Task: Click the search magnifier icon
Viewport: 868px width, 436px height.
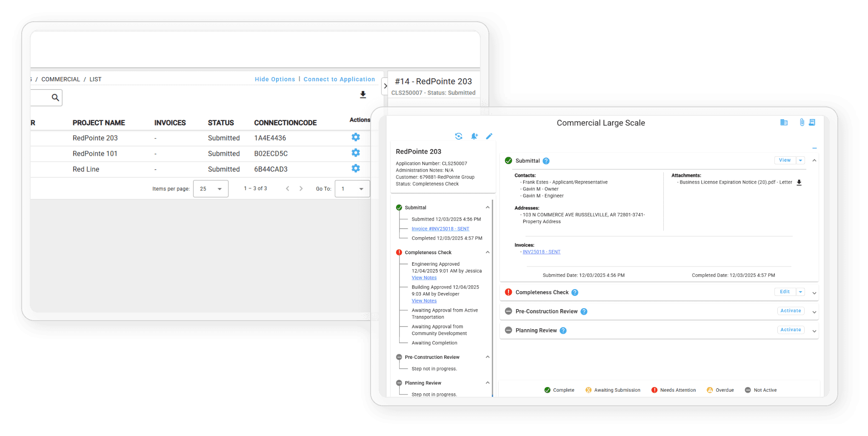Action: [55, 98]
